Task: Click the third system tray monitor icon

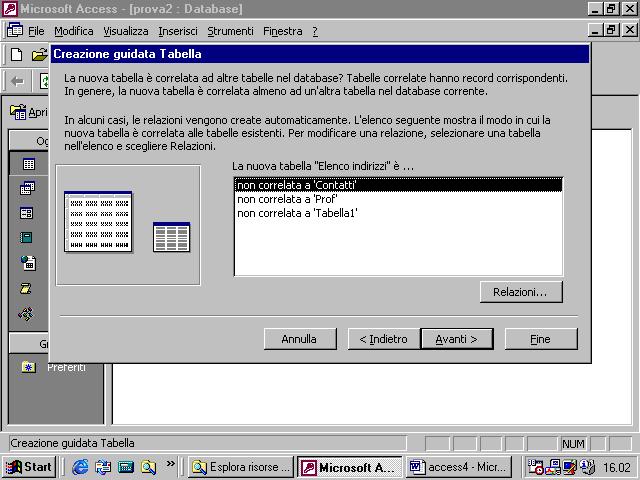Action: tap(569, 467)
